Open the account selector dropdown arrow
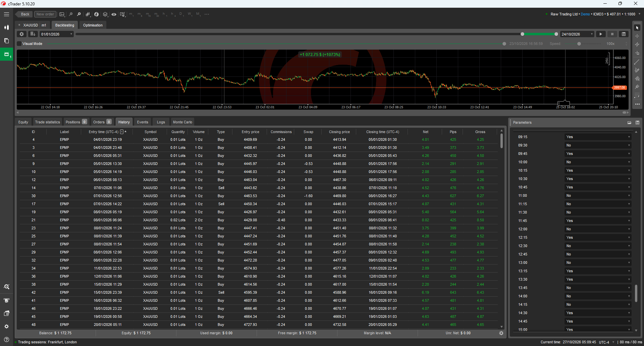Screen dimensions: 644x346 tap(639, 14)
